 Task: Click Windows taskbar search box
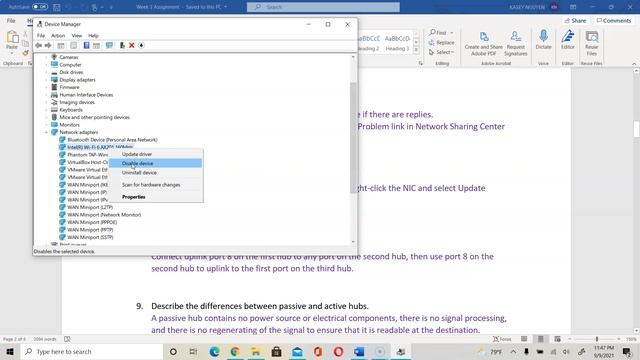92,351
